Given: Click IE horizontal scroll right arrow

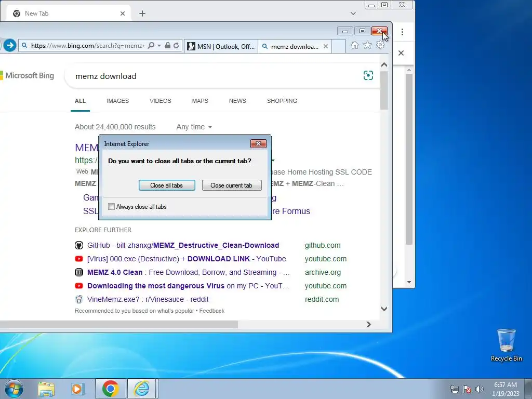Looking at the screenshot, I should pyautogui.click(x=368, y=325).
